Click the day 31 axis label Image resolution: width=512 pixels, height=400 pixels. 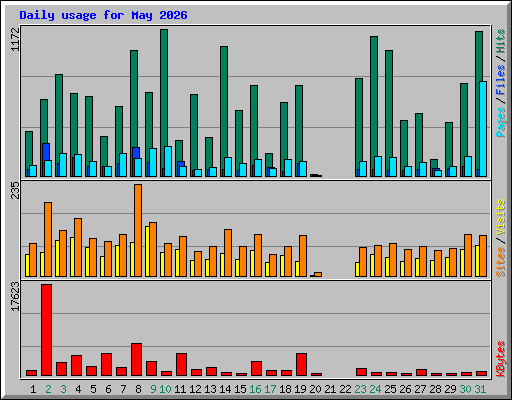480,389
